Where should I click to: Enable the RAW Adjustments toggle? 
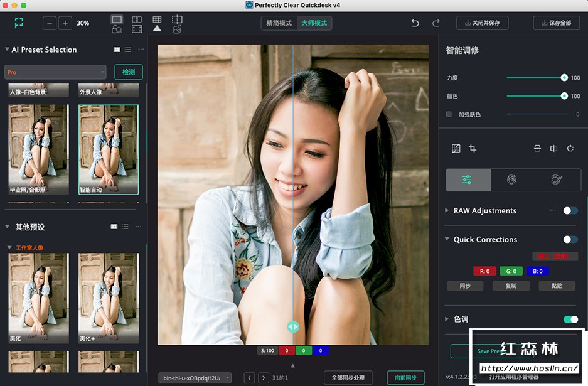[572, 210]
